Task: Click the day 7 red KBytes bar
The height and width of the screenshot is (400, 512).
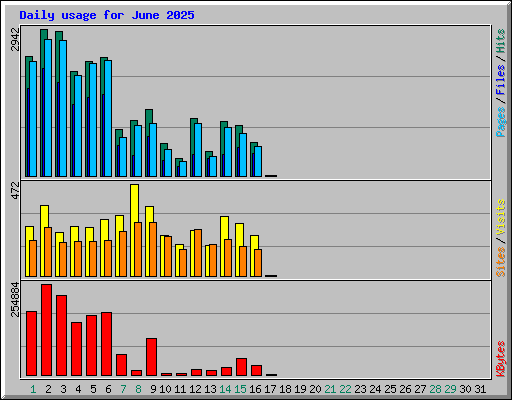Action: 121,365
